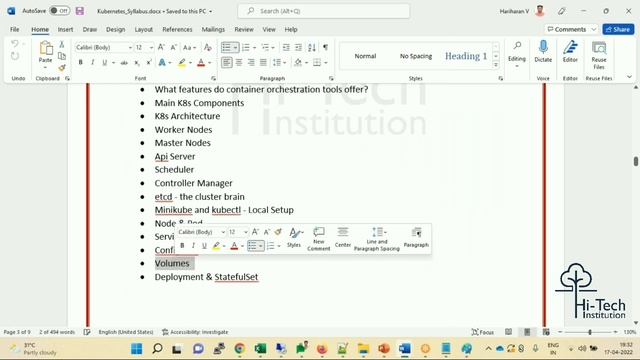Click New Comment in mini toolbar

(319, 238)
